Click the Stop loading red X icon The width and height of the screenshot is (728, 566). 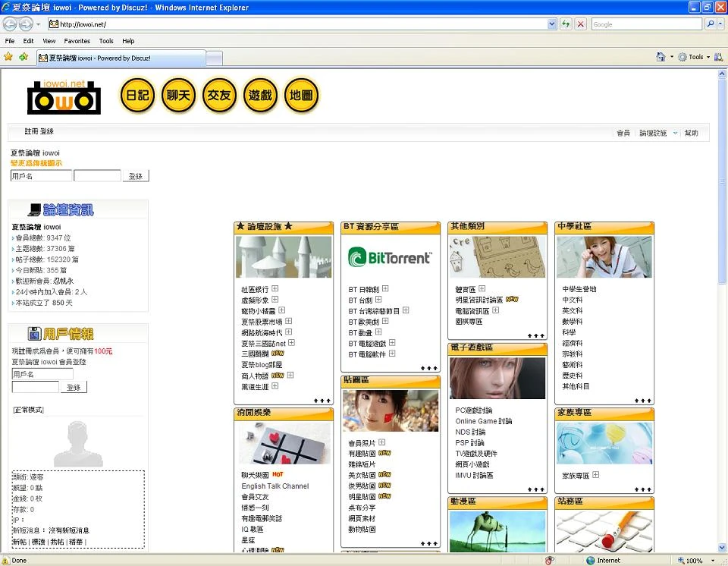click(x=580, y=24)
